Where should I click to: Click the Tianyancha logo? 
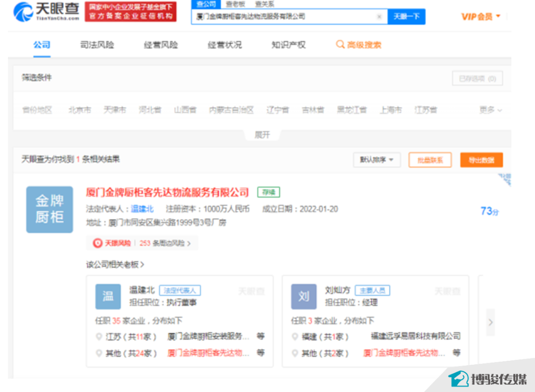pyautogui.click(x=47, y=11)
